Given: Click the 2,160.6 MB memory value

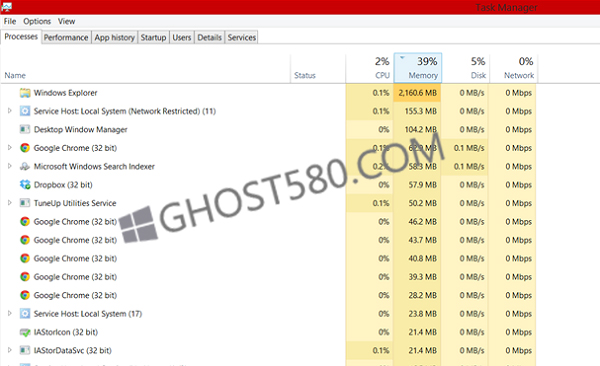Looking at the screenshot, I should pyautogui.click(x=417, y=93).
